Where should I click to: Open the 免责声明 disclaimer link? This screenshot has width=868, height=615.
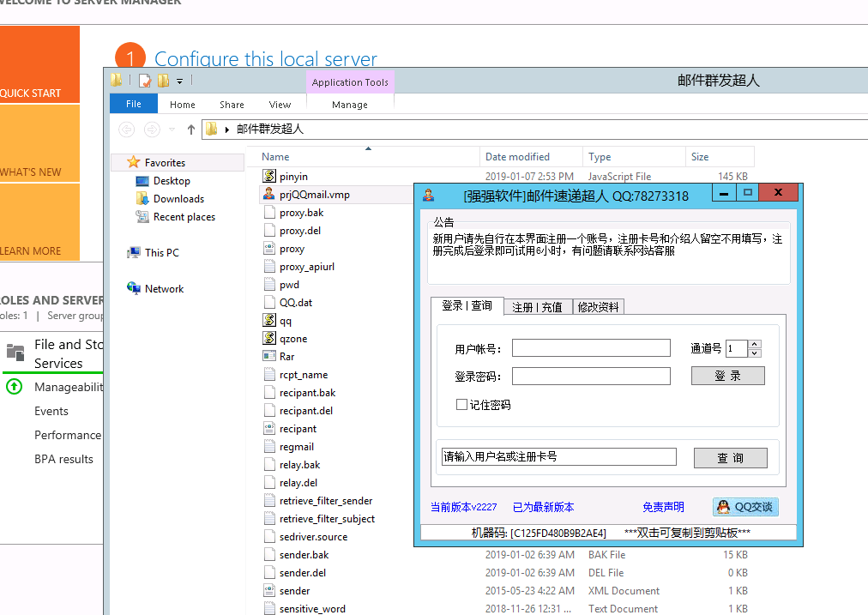[x=663, y=507]
